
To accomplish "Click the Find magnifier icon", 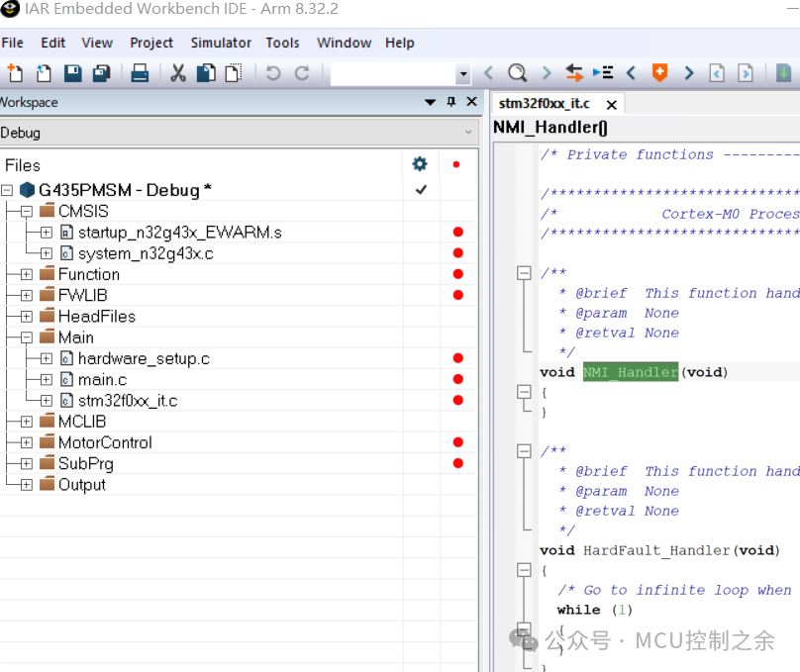I will coord(517,73).
